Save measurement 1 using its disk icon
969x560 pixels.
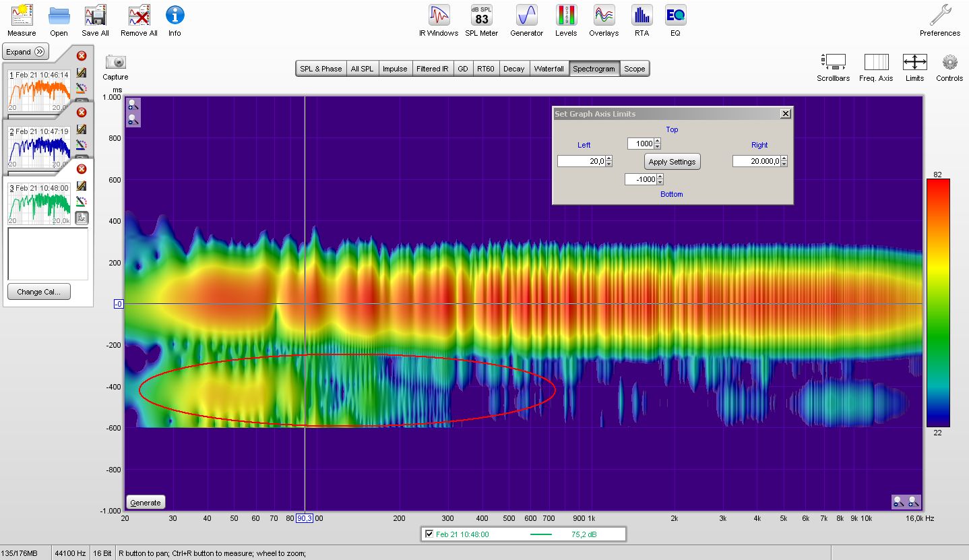click(x=82, y=73)
